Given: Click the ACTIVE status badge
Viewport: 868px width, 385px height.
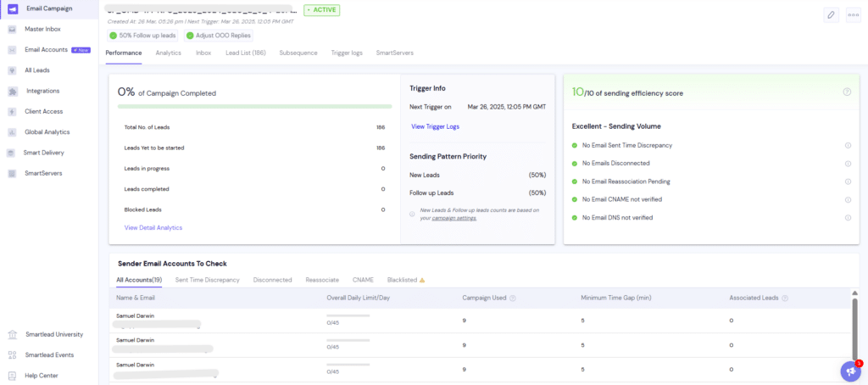Looking at the screenshot, I should 321,10.
